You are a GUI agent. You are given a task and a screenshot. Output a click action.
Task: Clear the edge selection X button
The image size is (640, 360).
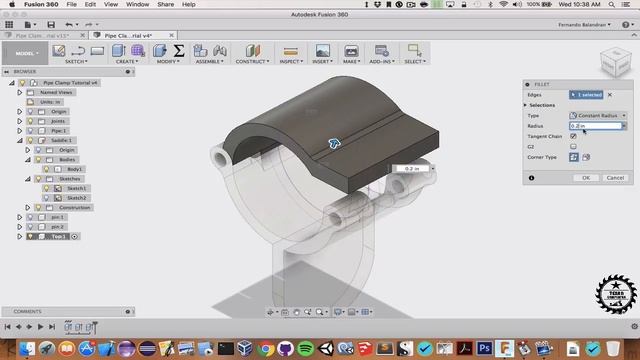[x=610, y=95]
